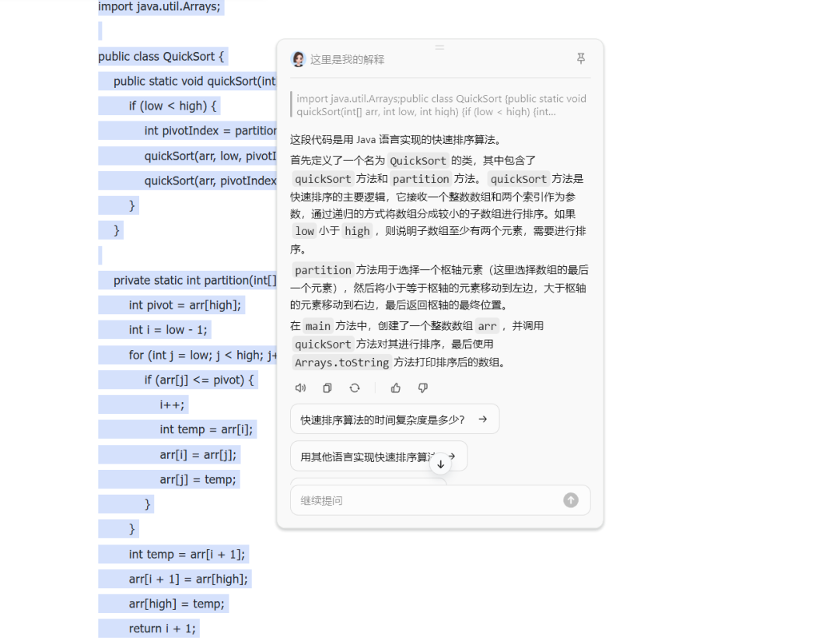Pin the explanation panel
Image resolution: width=840 pixels, height=641 pixels.
(581, 58)
